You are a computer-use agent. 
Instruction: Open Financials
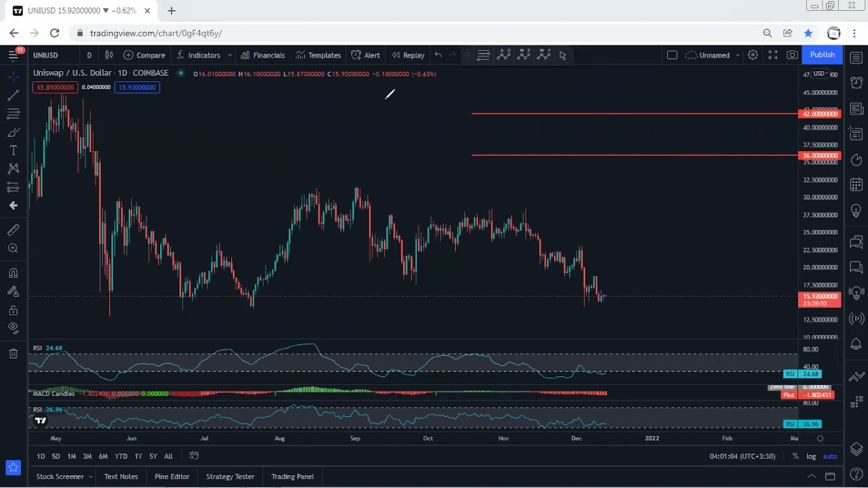click(262, 55)
